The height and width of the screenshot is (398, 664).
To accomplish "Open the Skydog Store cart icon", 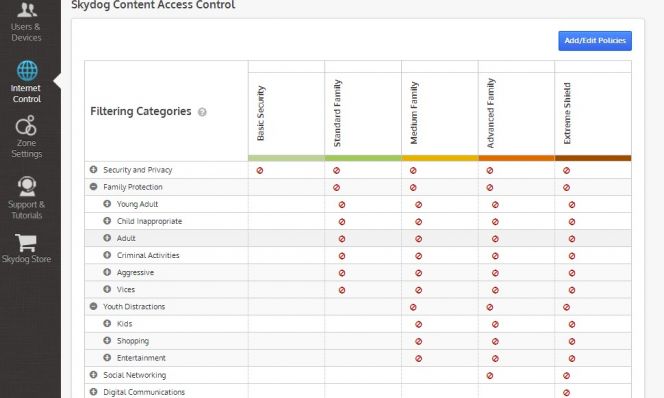I will click(x=26, y=243).
